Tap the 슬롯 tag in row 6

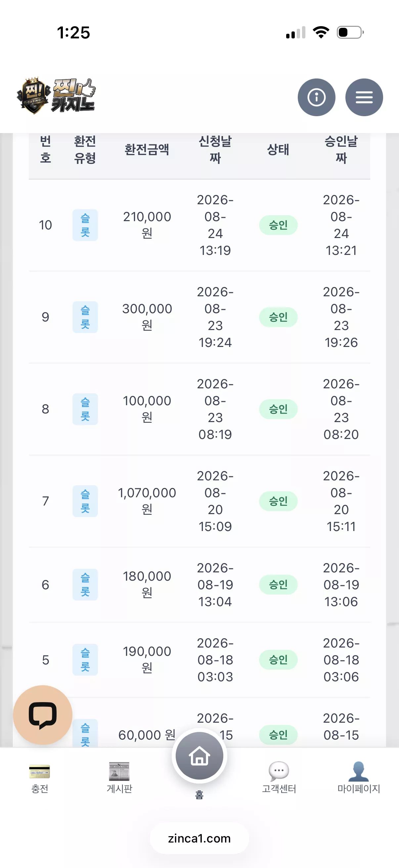click(x=85, y=585)
